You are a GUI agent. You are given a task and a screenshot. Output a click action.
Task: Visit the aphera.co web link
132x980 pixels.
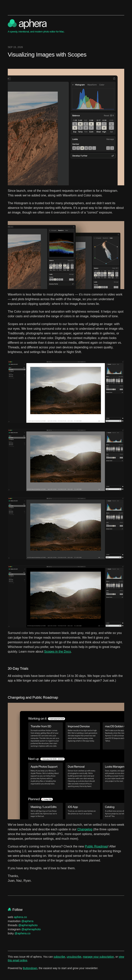[21, 917]
